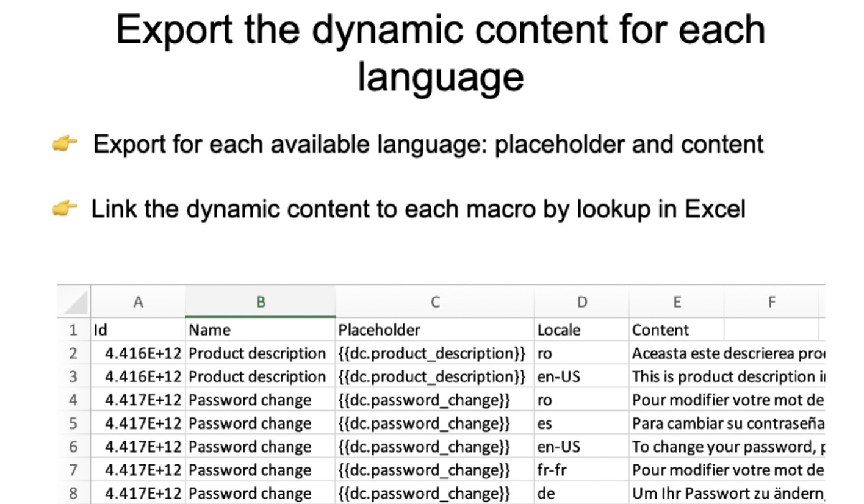864x504 pixels.
Task: Select column D header
Action: point(581,302)
